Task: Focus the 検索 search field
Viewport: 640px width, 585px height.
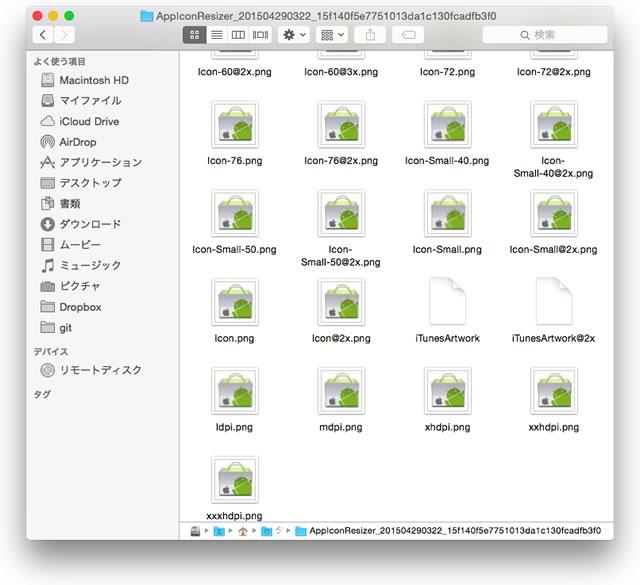Action: tap(544, 35)
